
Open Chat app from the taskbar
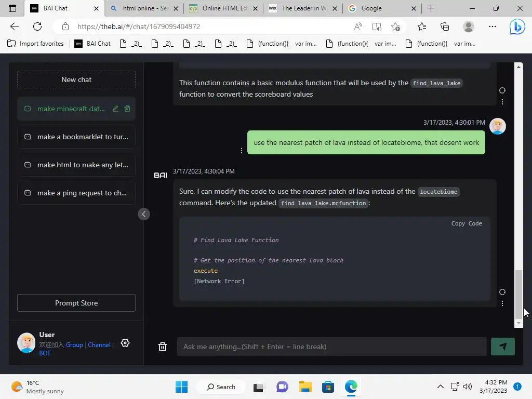tap(282, 387)
